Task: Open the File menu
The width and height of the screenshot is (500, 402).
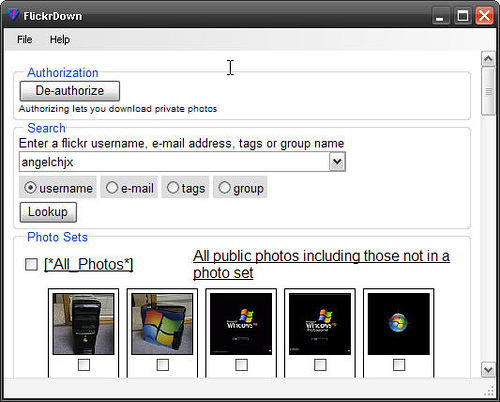Action: point(25,39)
